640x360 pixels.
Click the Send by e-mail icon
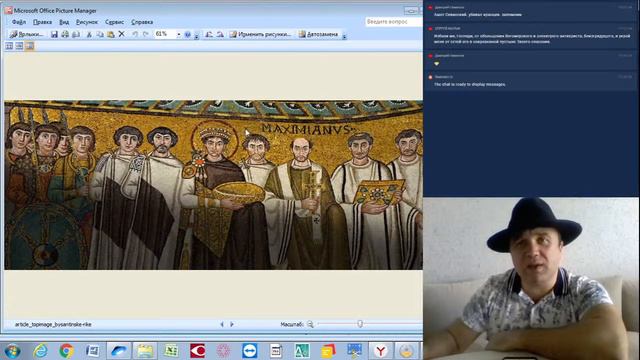click(76, 34)
